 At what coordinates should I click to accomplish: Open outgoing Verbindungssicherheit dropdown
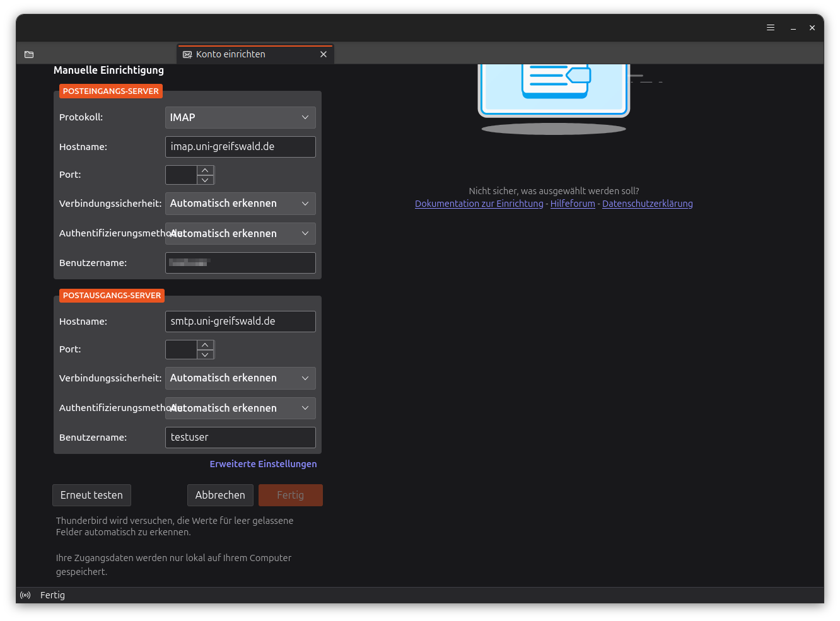point(240,378)
